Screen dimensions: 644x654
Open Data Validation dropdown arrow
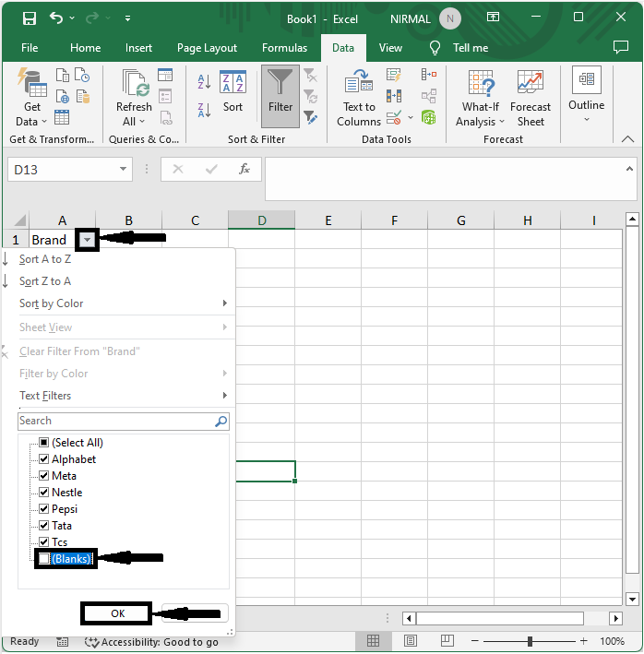pos(411,118)
